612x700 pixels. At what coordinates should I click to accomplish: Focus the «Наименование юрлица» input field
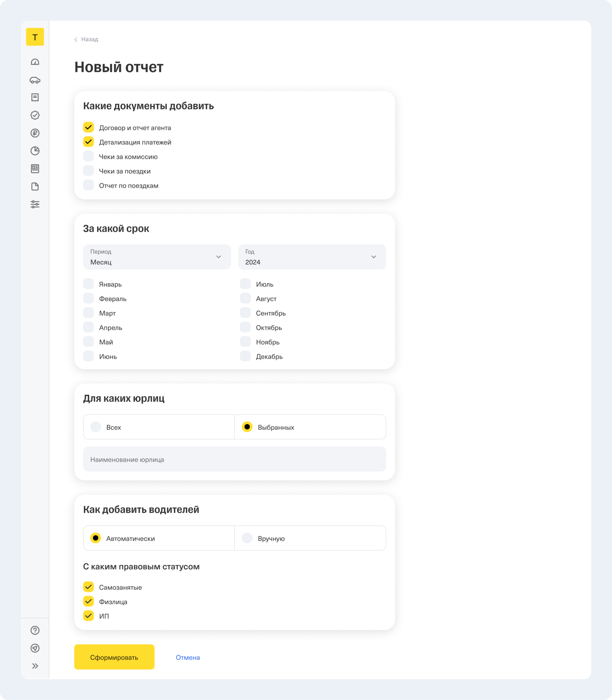coord(235,459)
